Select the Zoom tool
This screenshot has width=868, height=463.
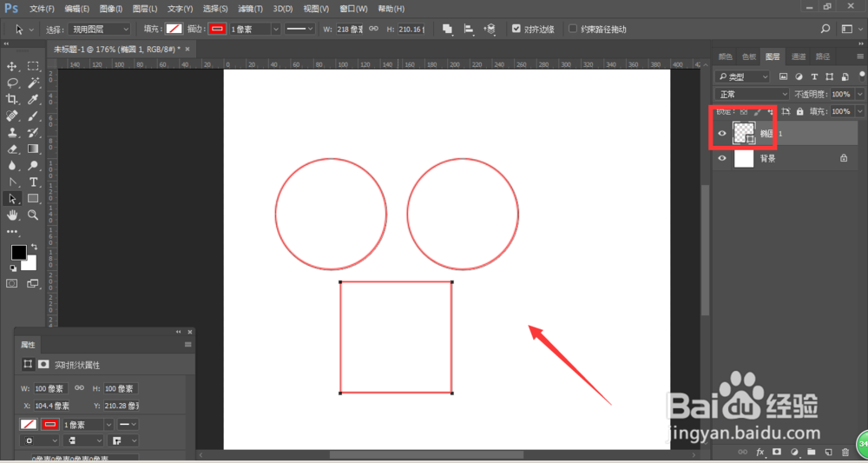click(33, 215)
